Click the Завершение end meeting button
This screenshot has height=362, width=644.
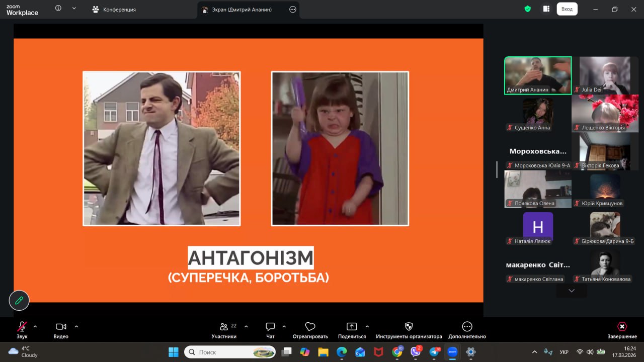(x=622, y=329)
